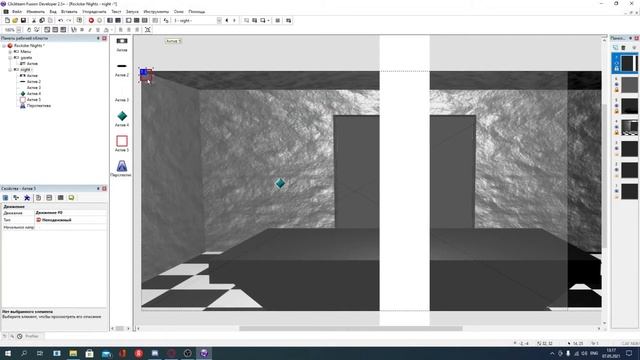Toggle visibility eye of second layer

click(616, 84)
